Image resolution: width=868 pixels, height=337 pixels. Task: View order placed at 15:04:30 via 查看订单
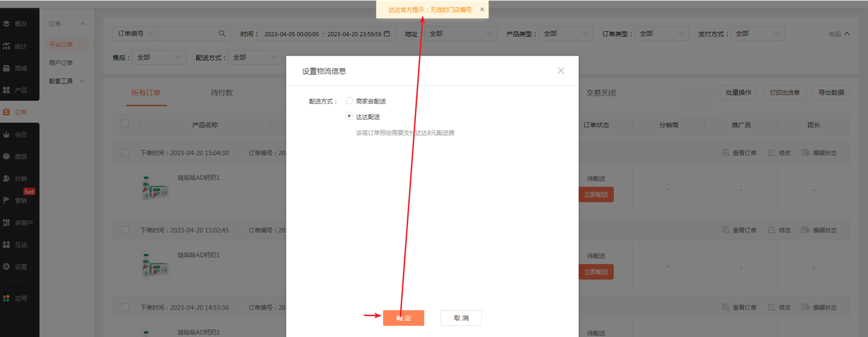tap(739, 153)
